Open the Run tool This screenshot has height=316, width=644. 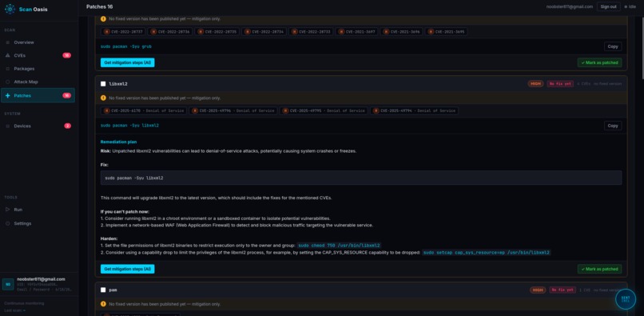[x=38, y=210]
